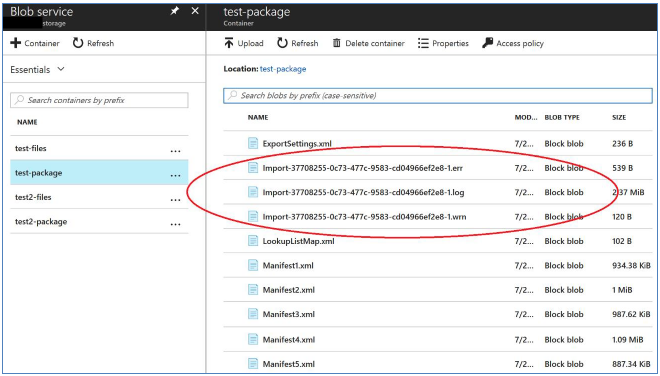Image resolution: width=660 pixels, height=376 pixels.
Task: Select the test-files container row
Action: pos(99,148)
